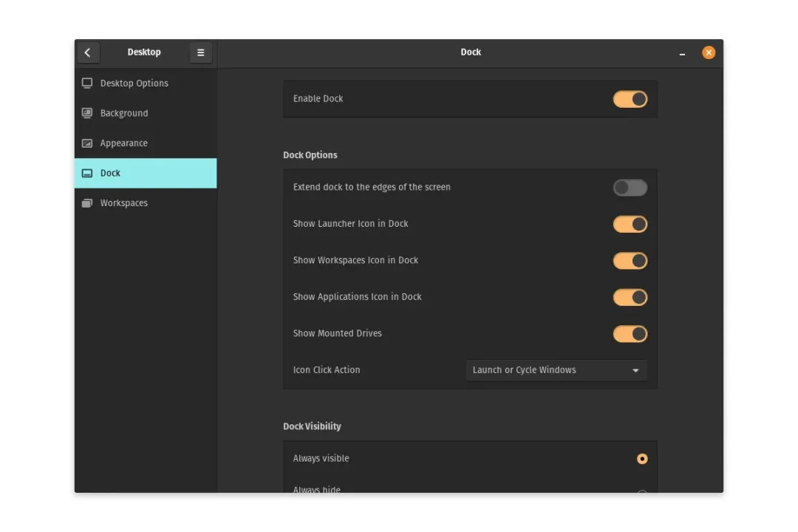
Task: Click the Dock Options section heading
Action: pos(310,154)
